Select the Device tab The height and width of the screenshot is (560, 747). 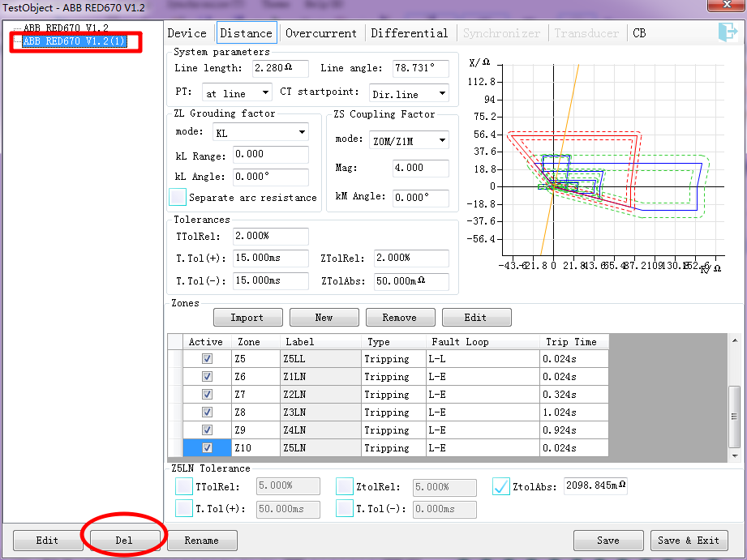click(x=187, y=34)
